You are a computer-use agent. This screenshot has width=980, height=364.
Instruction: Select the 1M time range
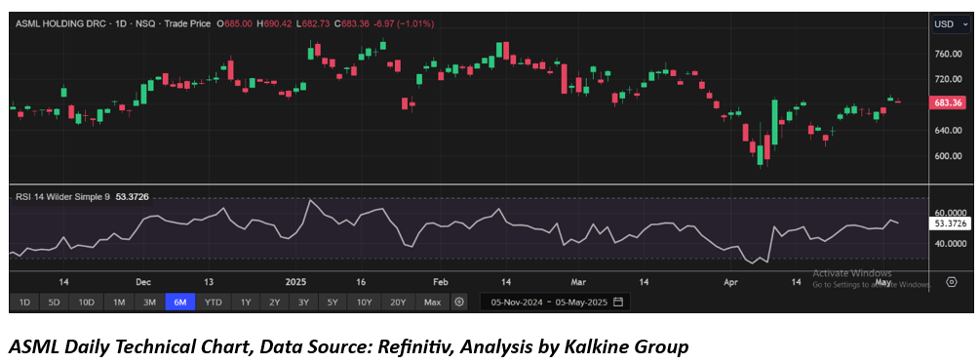click(119, 303)
